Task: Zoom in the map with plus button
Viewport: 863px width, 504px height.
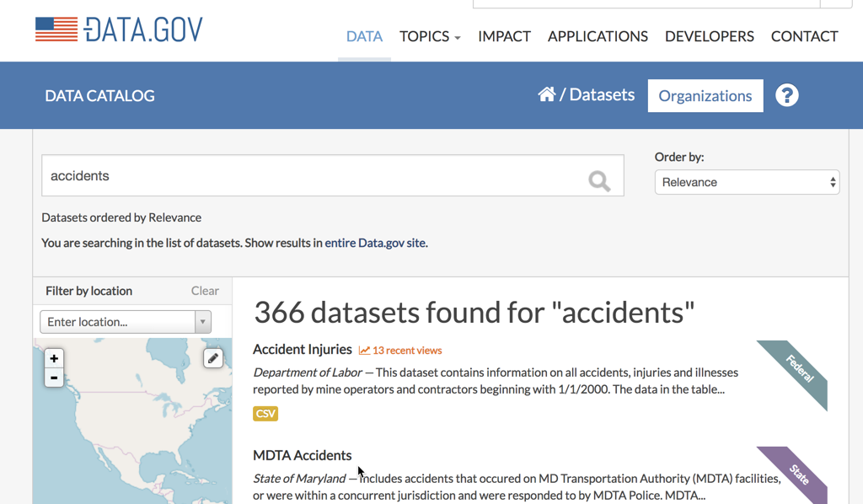Action: 54,359
